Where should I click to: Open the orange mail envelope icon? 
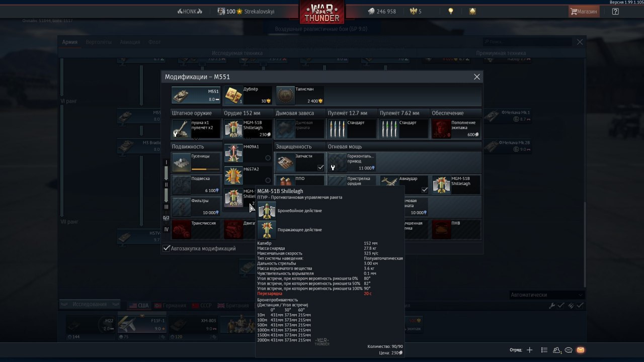tap(580, 350)
